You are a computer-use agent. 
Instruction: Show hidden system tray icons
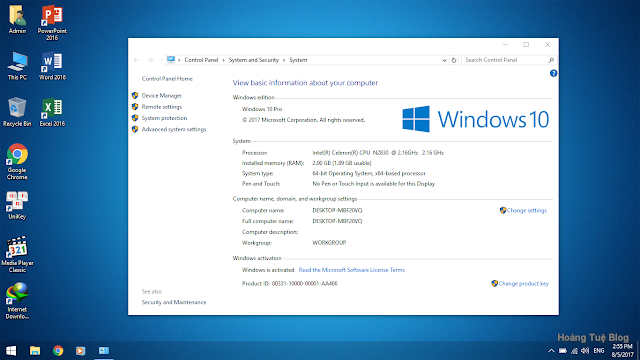[551, 351]
